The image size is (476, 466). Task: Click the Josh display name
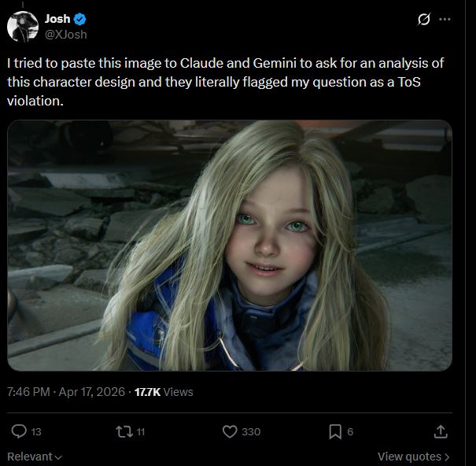(57, 20)
